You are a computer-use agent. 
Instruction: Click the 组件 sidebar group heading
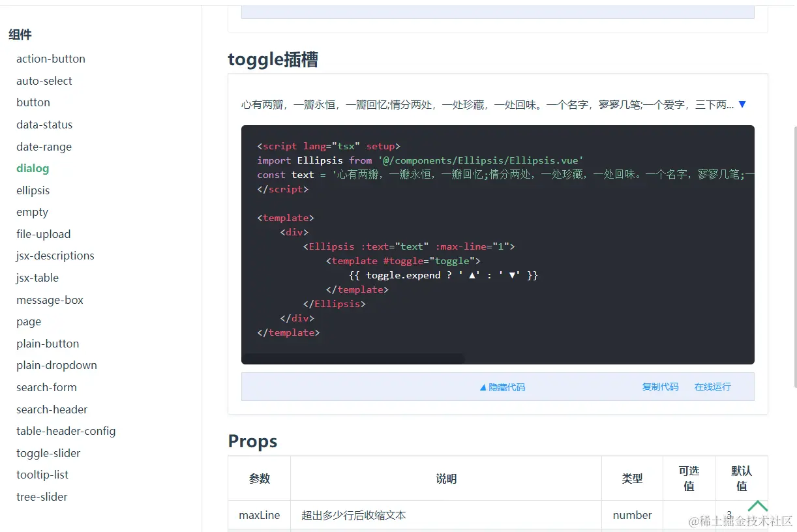point(20,35)
